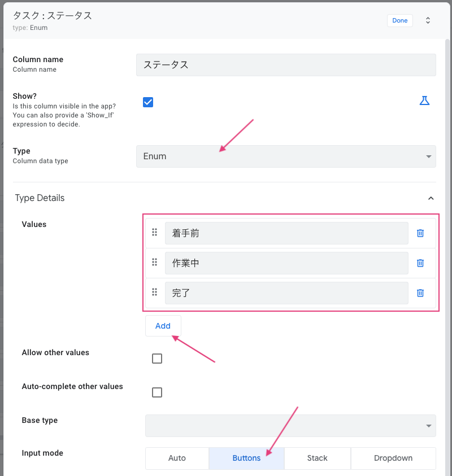This screenshot has height=476, width=452.
Task: Open the Base type dropdown
Action: click(x=290, y=426)
